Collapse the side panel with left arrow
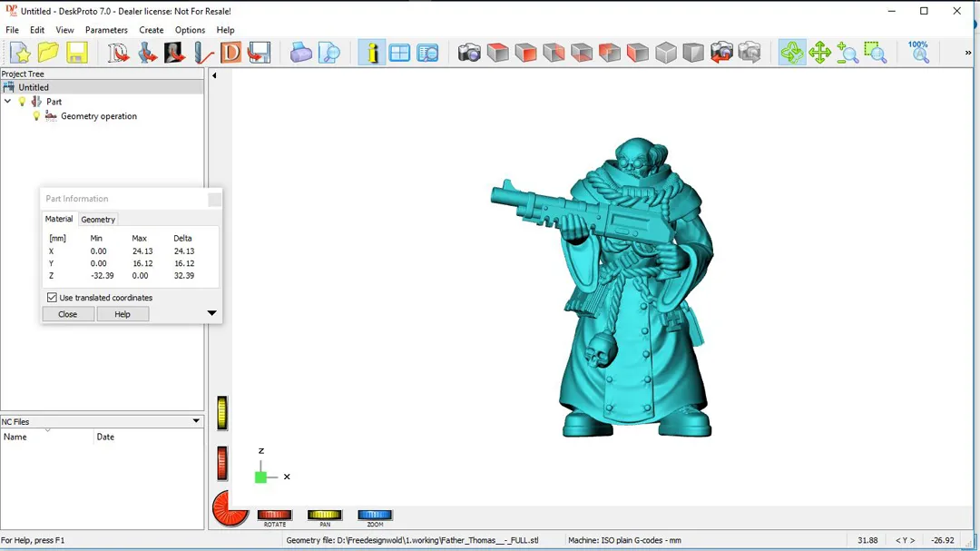Viewport: 980px width, 551px height. (214, 75)
